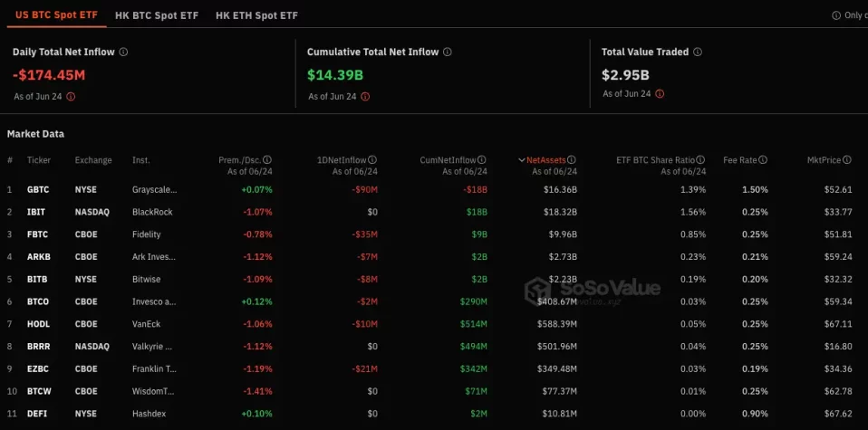Viewport: 868px width, 430px height.
Task: Click the Exchange column header
Action: (93, 160)
